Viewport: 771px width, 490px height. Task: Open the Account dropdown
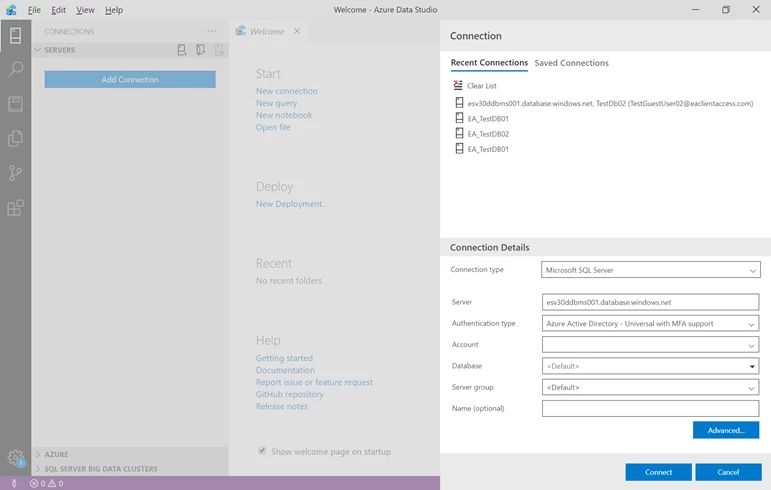coord(651,345)
